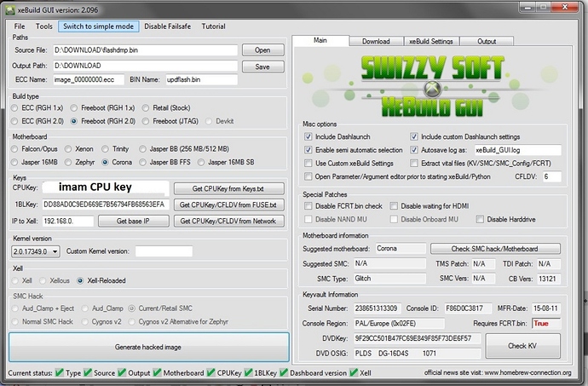Click the Output Path field
588x386 pixels.
tap(146, 66)
